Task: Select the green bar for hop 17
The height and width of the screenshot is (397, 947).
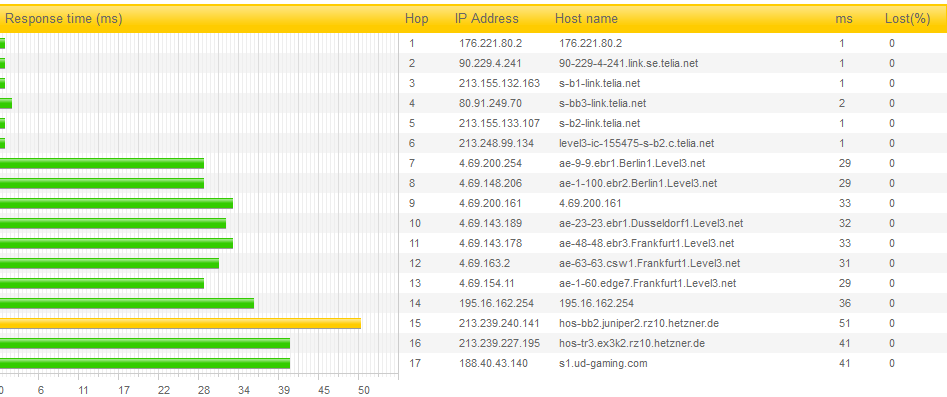Action: (x=145, y=363)
